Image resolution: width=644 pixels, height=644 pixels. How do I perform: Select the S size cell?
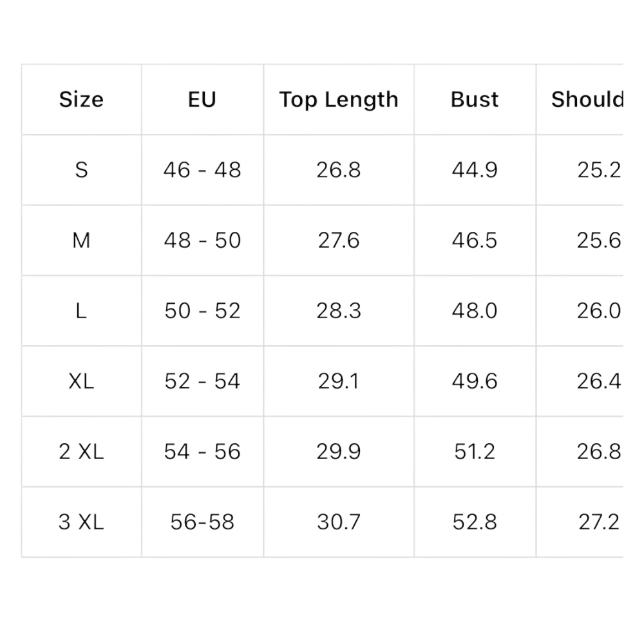81,170
